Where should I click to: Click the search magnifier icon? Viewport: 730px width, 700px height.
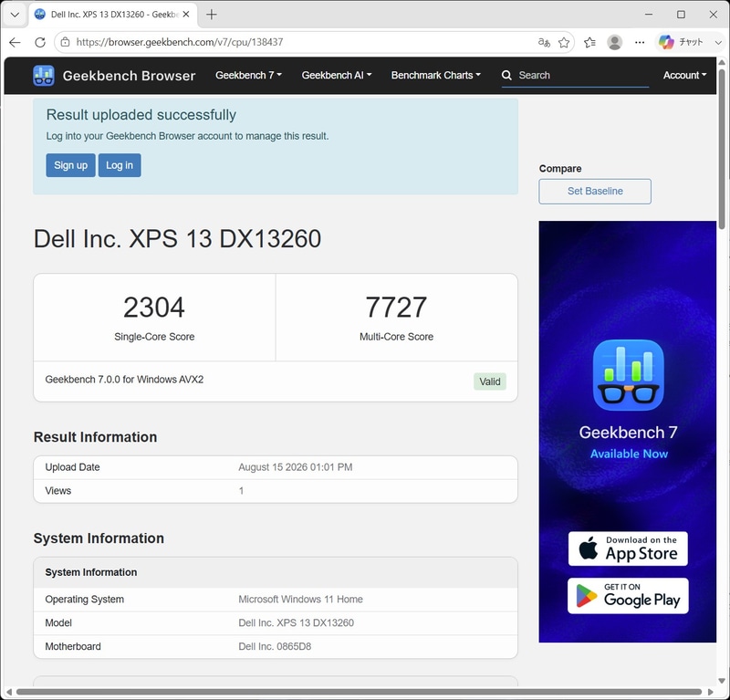506,75
